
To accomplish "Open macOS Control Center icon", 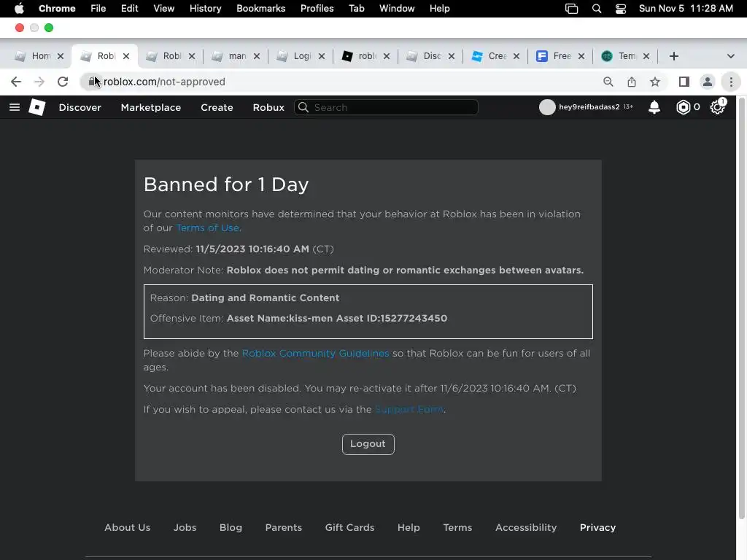I will [620, 9].
